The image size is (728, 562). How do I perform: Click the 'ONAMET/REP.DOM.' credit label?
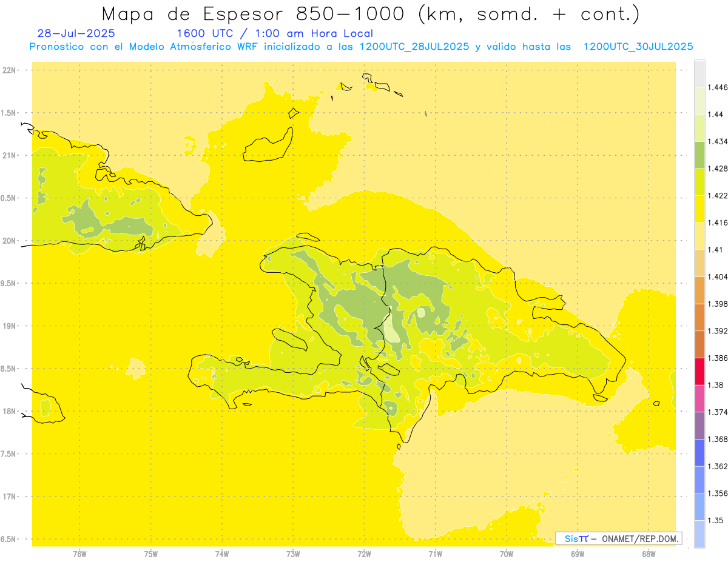[640, 538]
